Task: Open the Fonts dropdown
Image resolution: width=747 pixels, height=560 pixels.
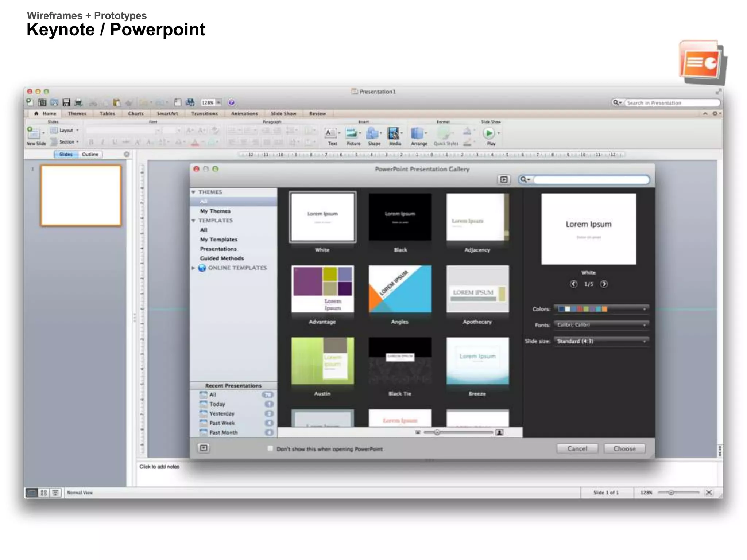Action: pyautogui.click(x=601, y=325)
